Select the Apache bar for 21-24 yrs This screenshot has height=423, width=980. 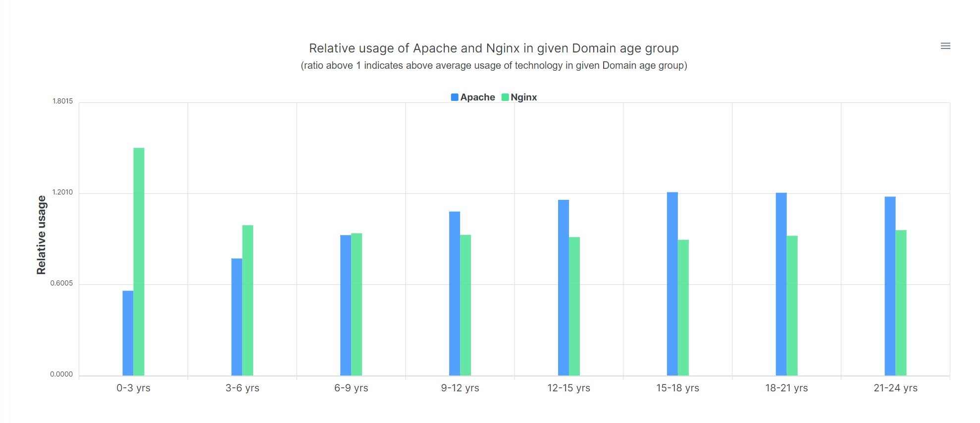890,286
